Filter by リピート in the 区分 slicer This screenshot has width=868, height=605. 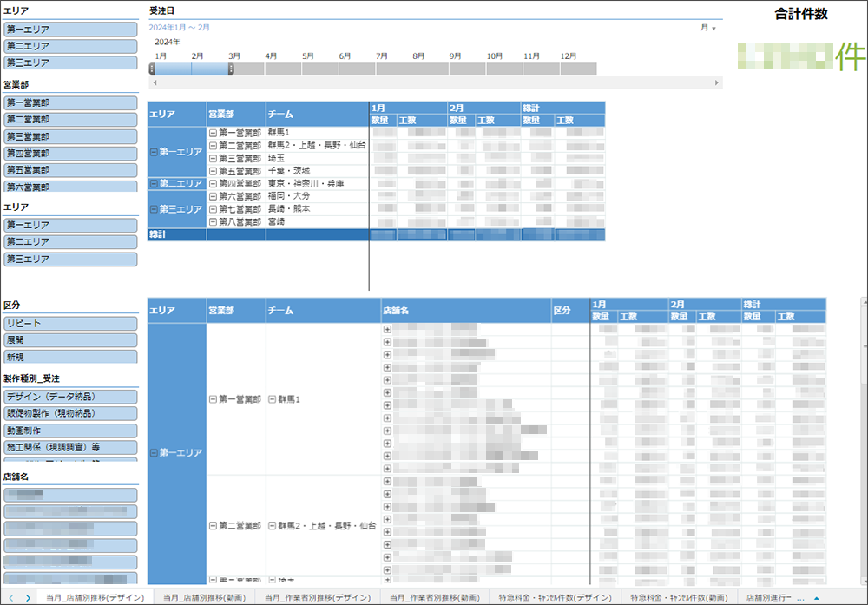[70, 323]
